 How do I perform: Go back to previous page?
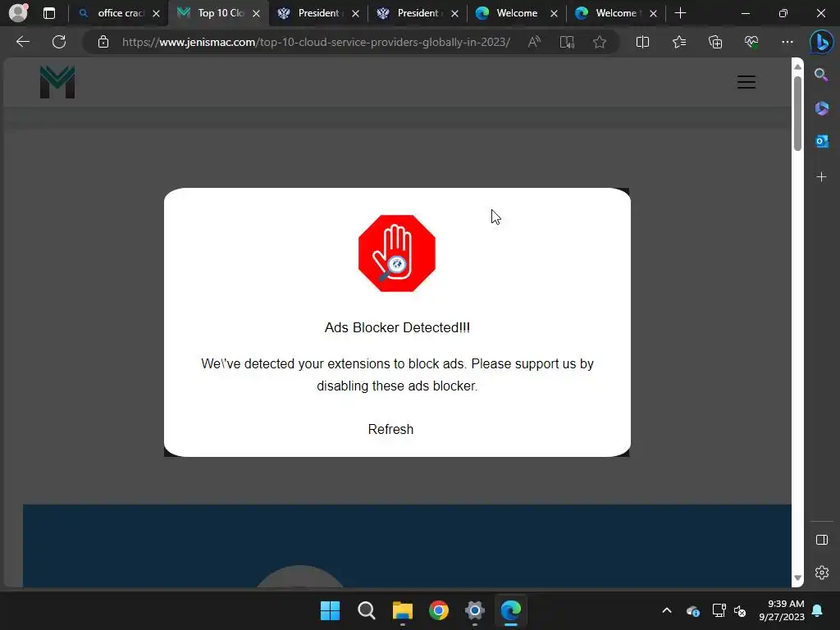tap(22, 42)
